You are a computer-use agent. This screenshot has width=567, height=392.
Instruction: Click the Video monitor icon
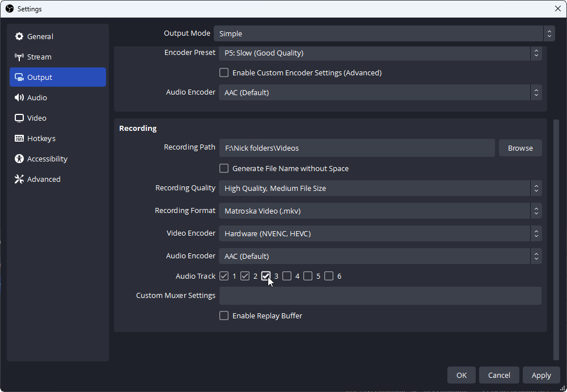click(x=19, y=118)
